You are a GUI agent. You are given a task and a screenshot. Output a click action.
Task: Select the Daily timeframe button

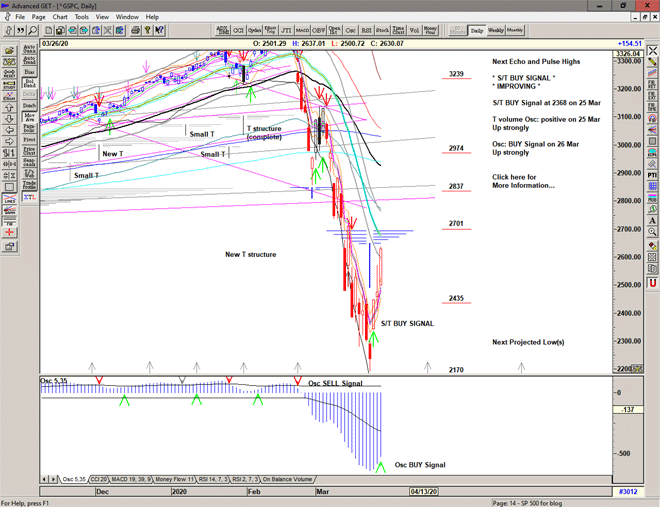(x=477, y=30)
